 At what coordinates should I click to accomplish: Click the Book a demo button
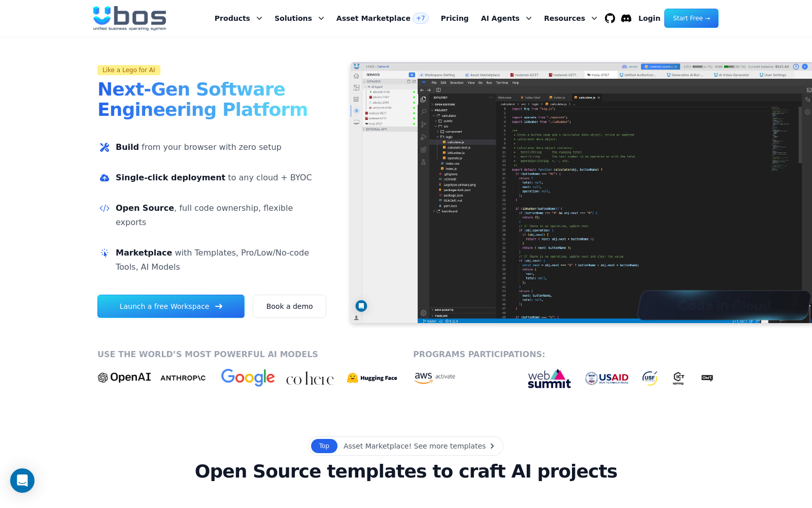tap(289, 306)
